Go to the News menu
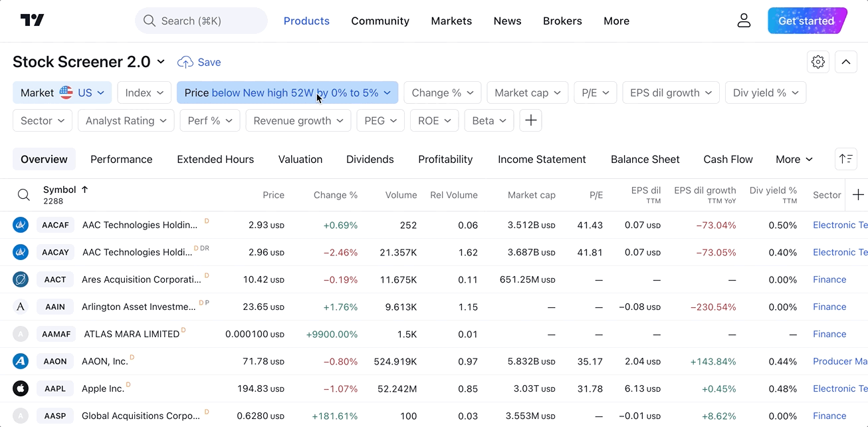The image size is (868, 427). tap(507, 21)
